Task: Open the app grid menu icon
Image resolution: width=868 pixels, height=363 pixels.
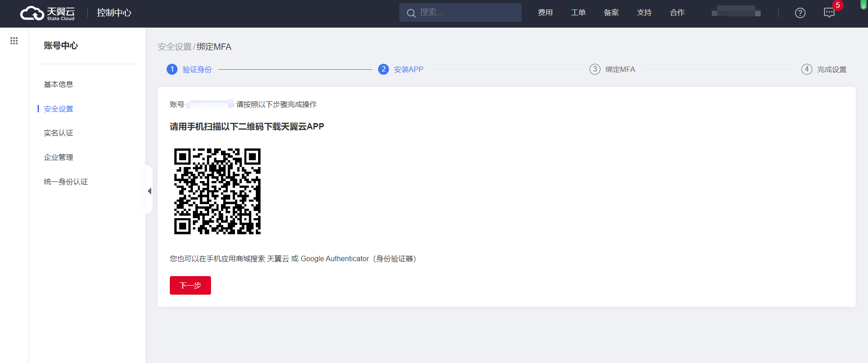Action: pyautogui.click(x=14, y=41)
